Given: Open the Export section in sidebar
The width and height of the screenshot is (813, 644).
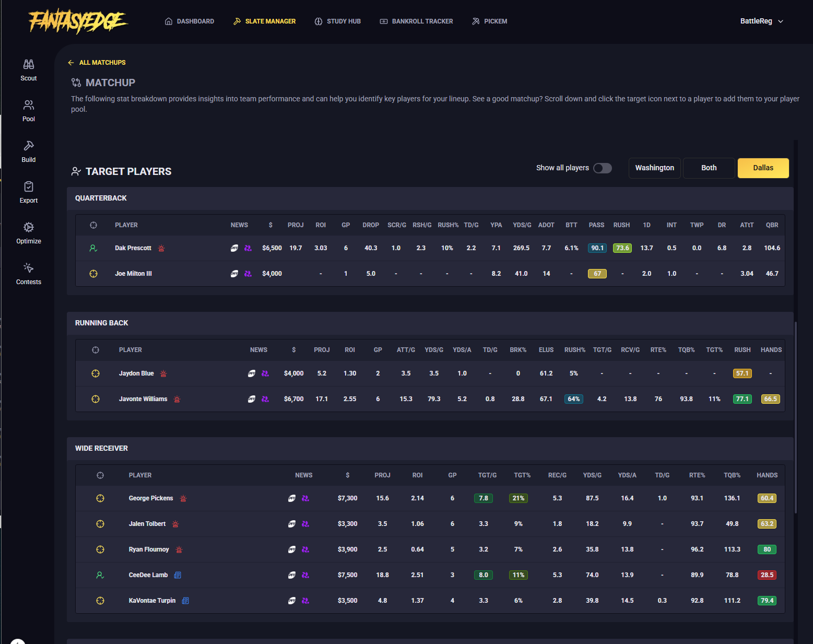Looking at the screenshot, I should [x=29, y=192].
